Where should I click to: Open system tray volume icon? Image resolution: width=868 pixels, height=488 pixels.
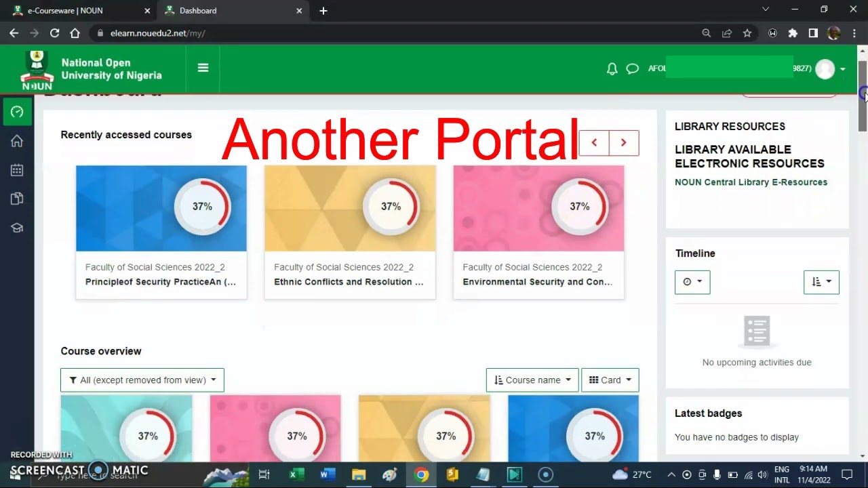pyautogui.click(x=762, y=474)
